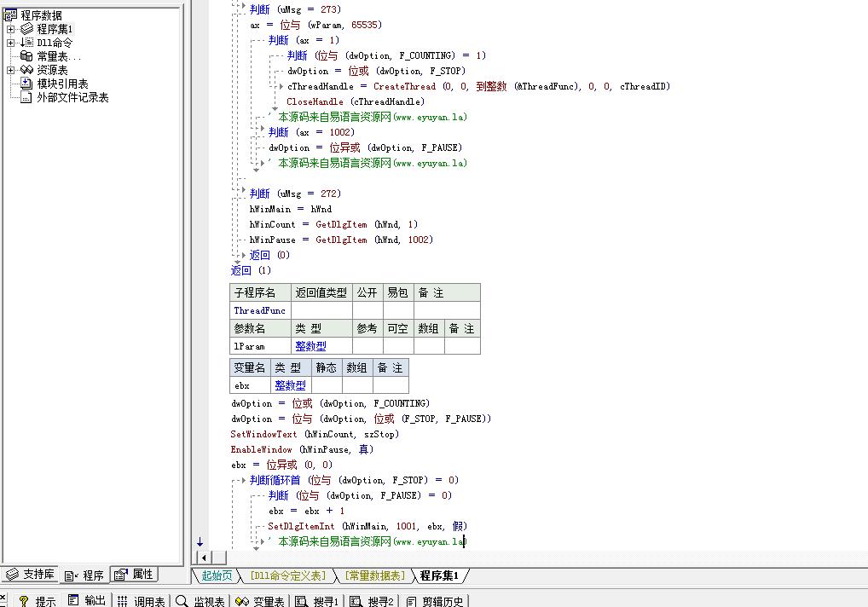Select the 常量表 icon in the tree
This screenshot has width=868, height=607.
[26, 56]
